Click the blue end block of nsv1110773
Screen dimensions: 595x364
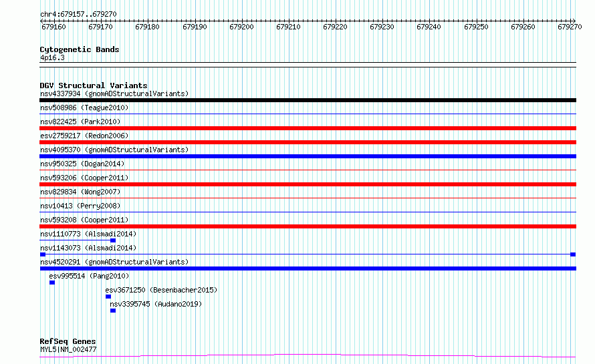113,240
